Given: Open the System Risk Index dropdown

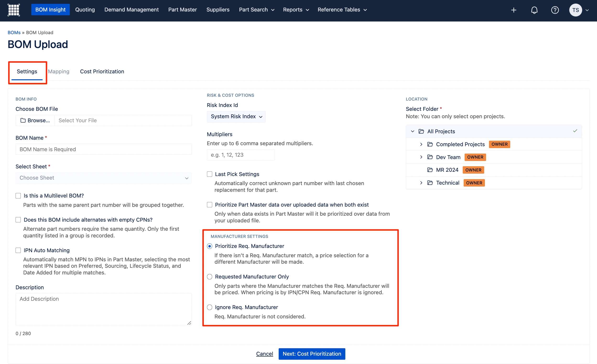Looking at the screenshot, I should [236, 117].
